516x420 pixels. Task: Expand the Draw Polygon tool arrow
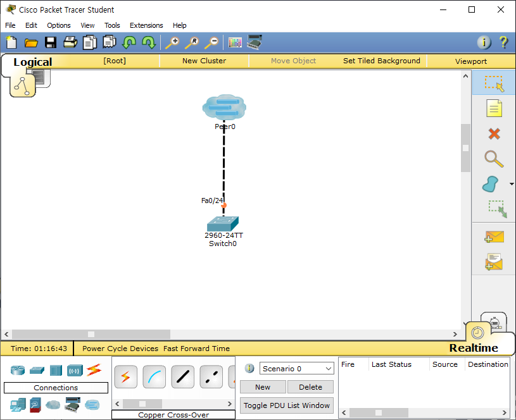tap(512, 184)
